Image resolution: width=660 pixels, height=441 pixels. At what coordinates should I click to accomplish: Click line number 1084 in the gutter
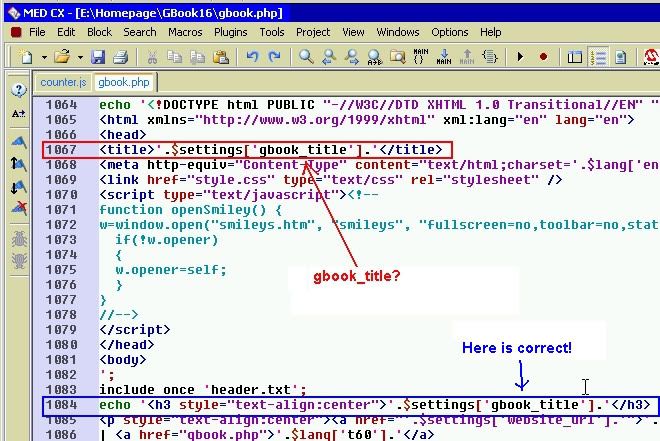[x=61, y=405]
